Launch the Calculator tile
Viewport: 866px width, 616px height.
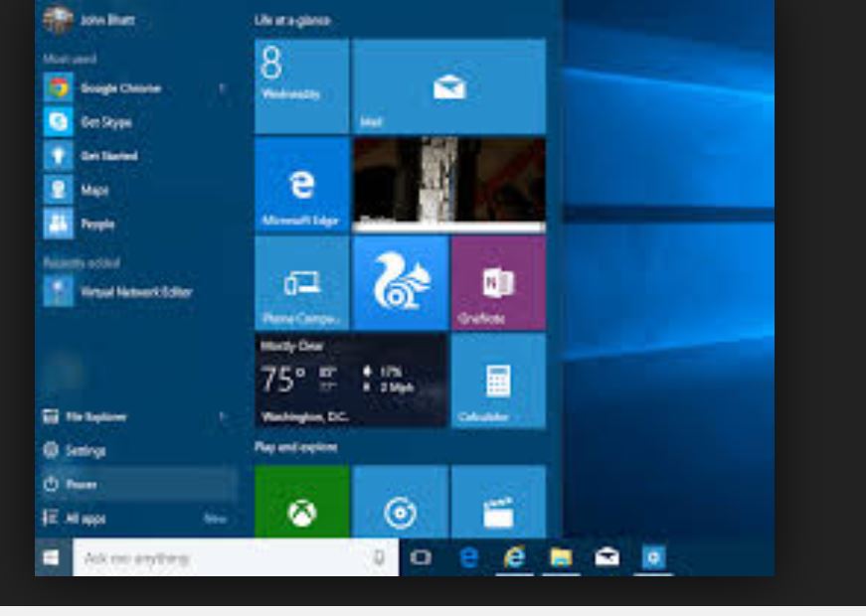point(497,381)
